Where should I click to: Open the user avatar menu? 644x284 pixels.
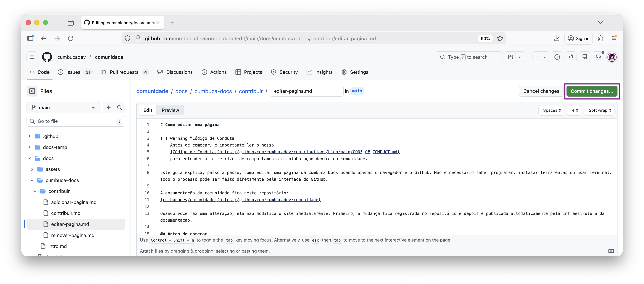pyautogui.click(x=612, y=57)
